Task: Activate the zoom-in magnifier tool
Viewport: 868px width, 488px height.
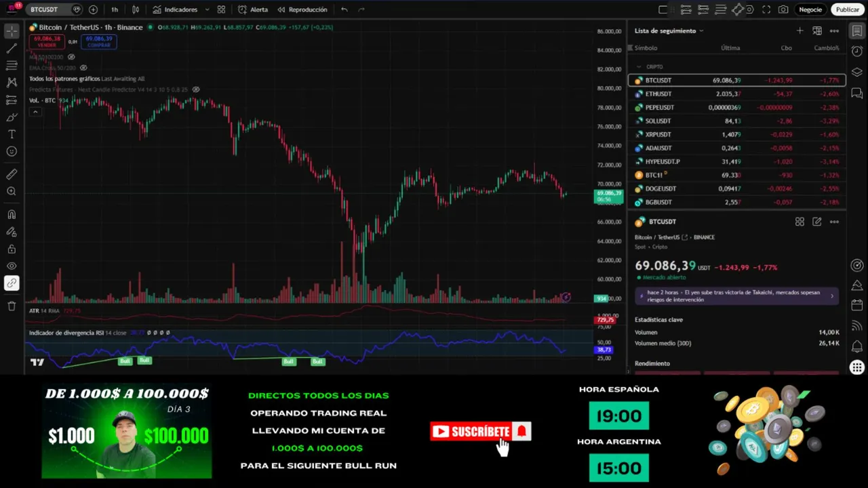Action: point(12,192)
